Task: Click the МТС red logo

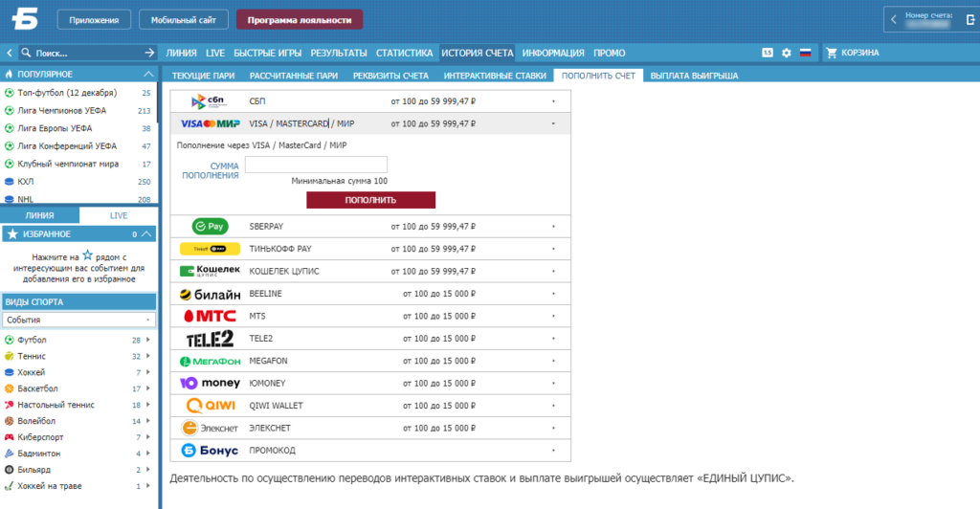Action: coord(210,316)
